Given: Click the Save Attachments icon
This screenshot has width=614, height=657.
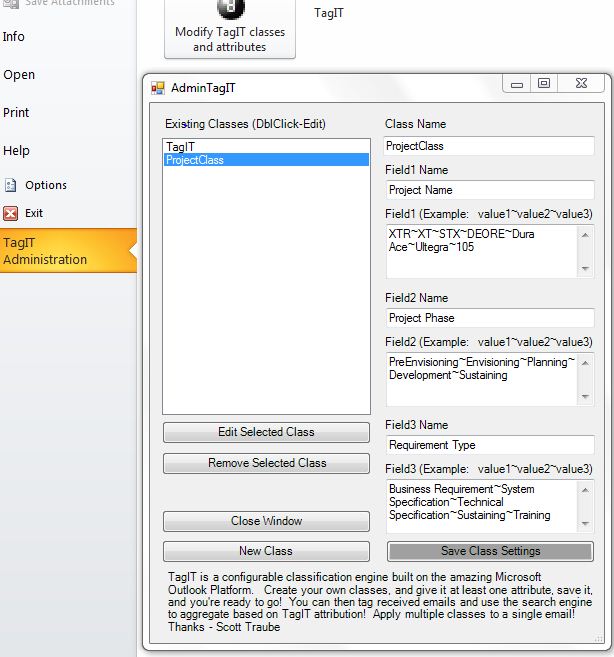Looking at the screenshot, I should 10,3.
